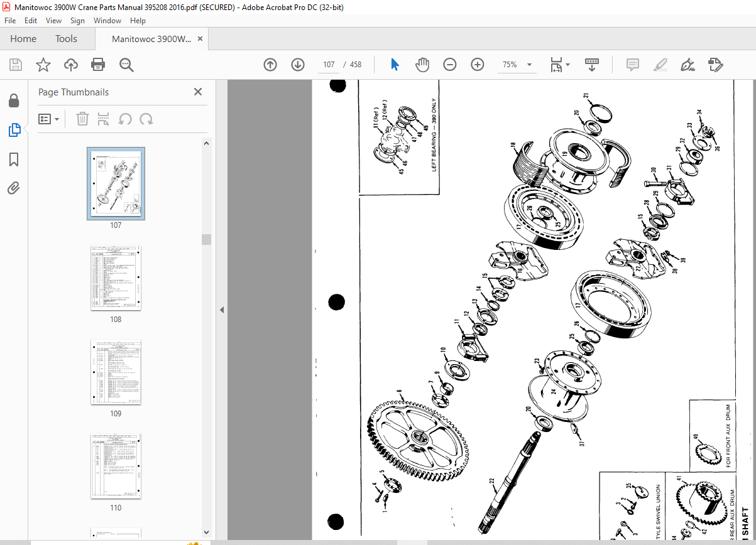This screenshot has height=545, width=756.
Task: Click the print pages icon in thumbnails panel
Action: [104, 119]
